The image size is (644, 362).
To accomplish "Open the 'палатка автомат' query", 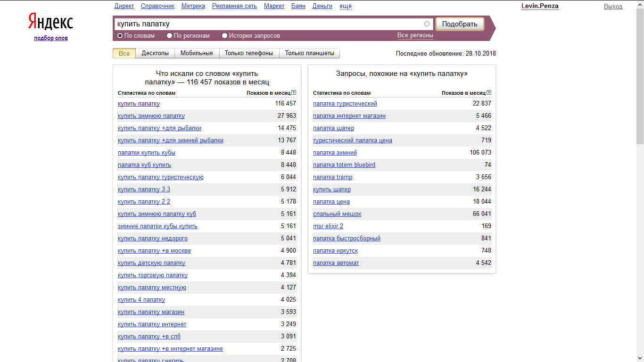I will tap(336, 263).
